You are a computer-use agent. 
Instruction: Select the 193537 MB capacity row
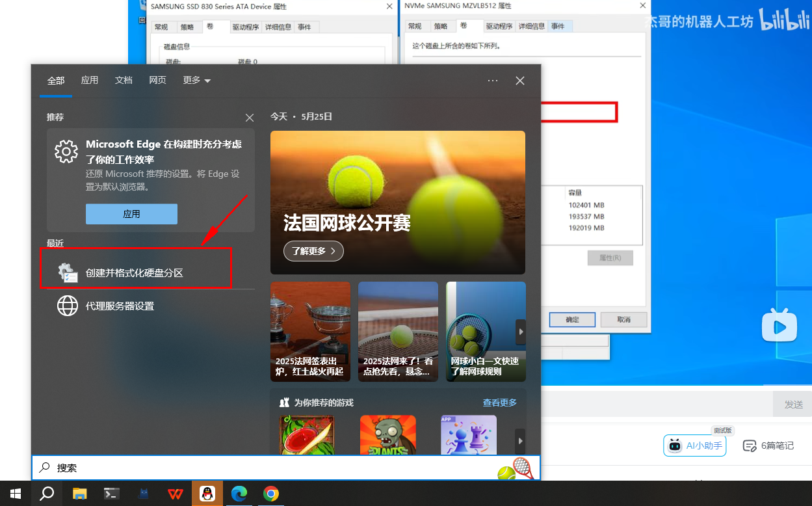point(586,217)
